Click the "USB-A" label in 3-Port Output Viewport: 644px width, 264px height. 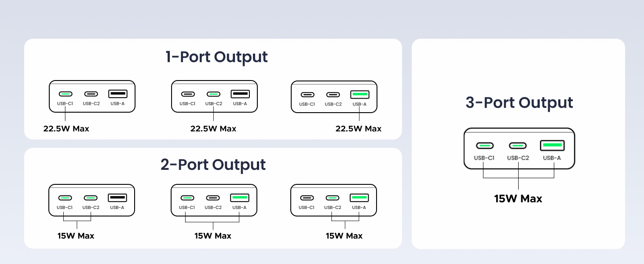(552, 158)
